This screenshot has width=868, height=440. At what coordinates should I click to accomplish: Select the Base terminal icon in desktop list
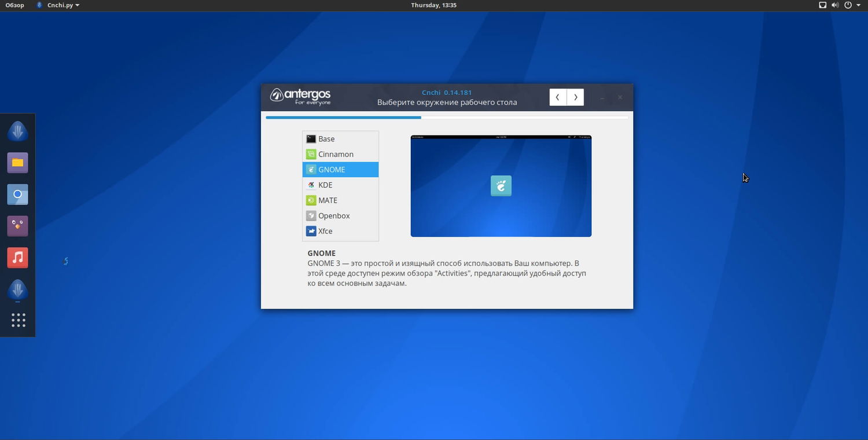click(311, 139)
